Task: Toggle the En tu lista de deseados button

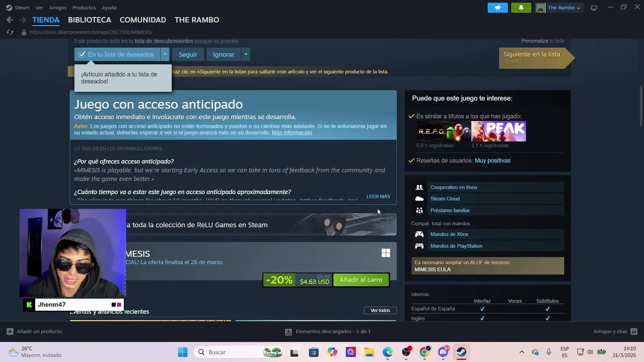Action: tap(117, 54)
